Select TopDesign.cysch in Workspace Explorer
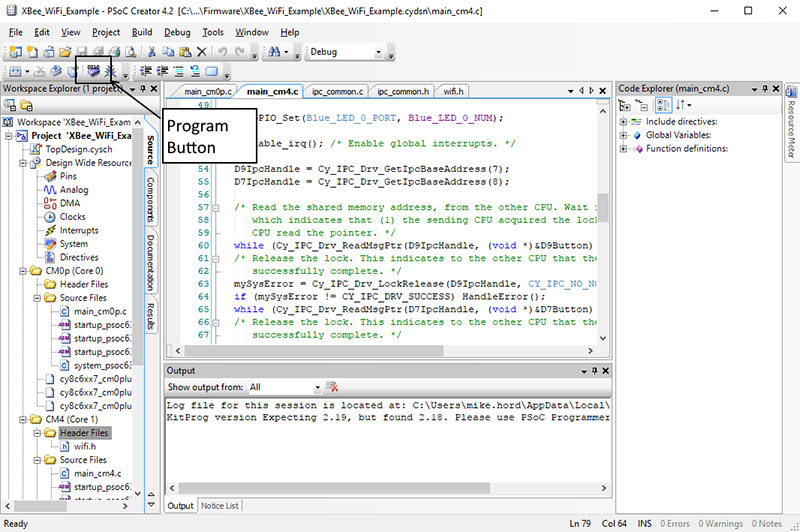The image size is (800, 532). pyautogui.click(x=79, y=149)
